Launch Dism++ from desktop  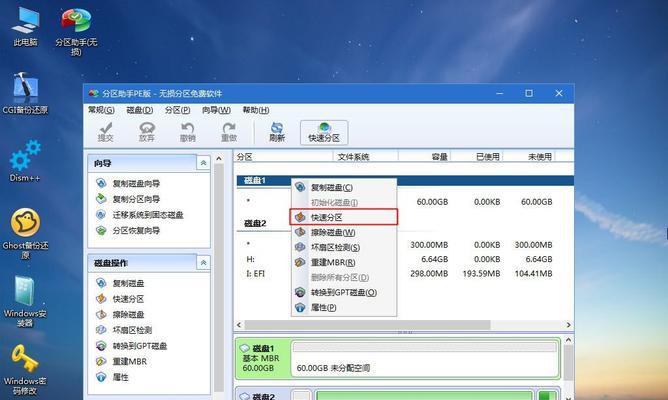(x=25, y=161)
